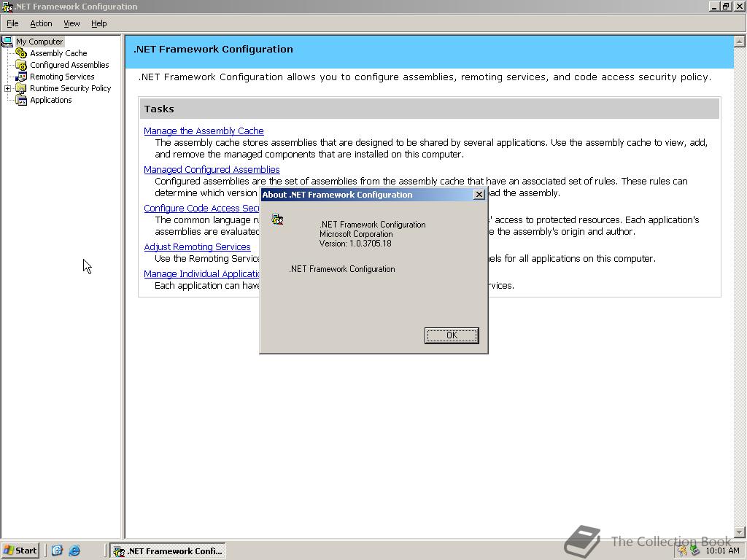Open the Manage the Assembly Cache link
This screenshot has width=747, height=560.
204,131
